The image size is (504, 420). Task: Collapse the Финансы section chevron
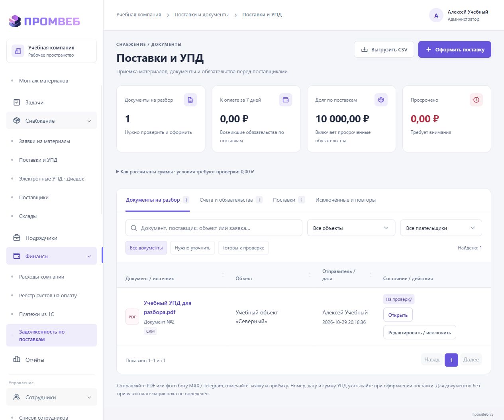point(89,257)
